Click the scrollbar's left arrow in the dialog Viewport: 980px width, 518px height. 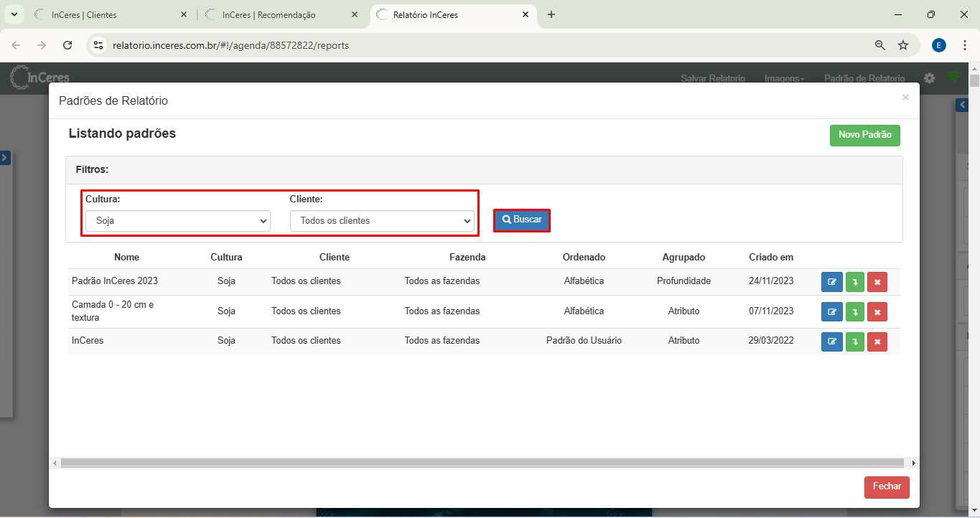pos(55,463)
